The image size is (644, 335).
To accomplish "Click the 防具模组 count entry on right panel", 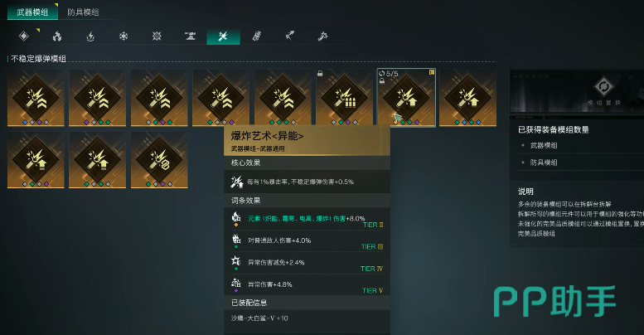I will point(544,163).
